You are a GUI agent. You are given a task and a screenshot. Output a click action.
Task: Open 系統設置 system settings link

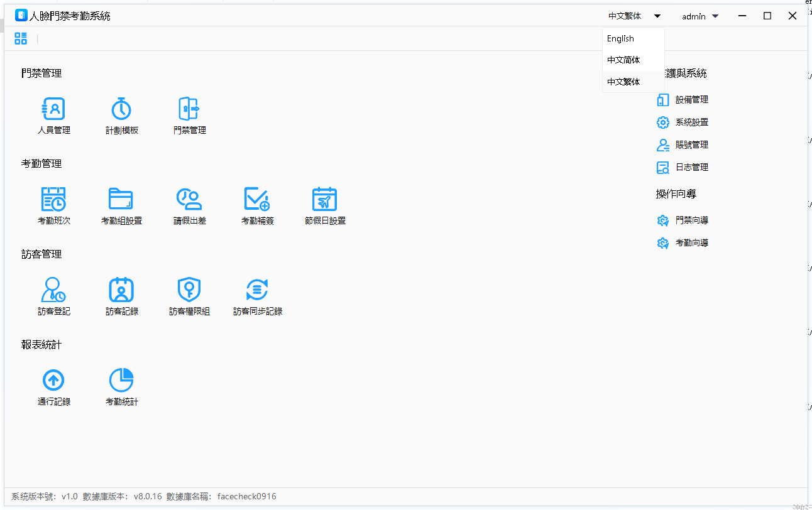tap(691, 122)
